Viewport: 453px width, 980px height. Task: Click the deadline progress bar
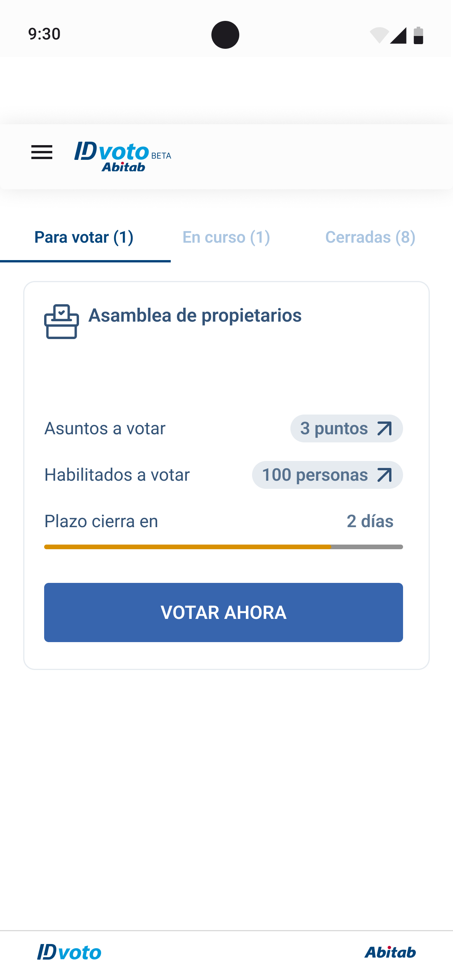tap(223, 547)
